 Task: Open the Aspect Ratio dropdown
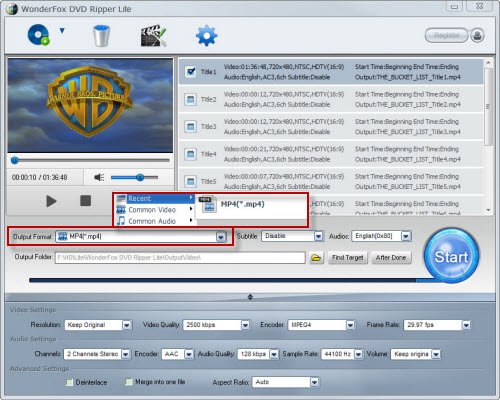pyautogui.click(x=314, y=382)
